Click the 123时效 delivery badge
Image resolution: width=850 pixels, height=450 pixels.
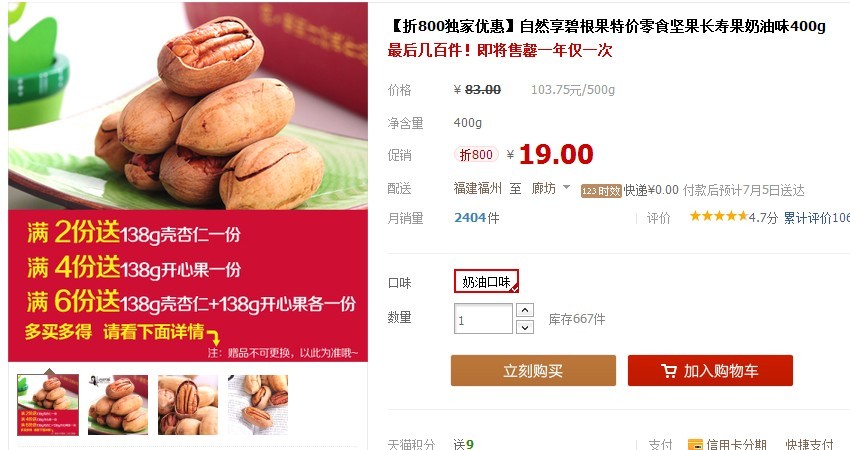pos(601,191)
